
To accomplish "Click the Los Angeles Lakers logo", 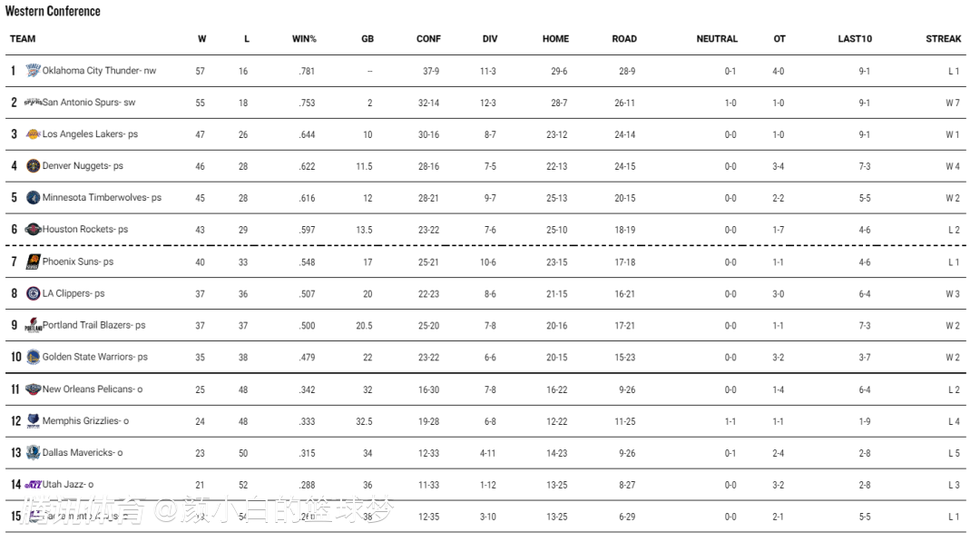I will click(34, 134).
